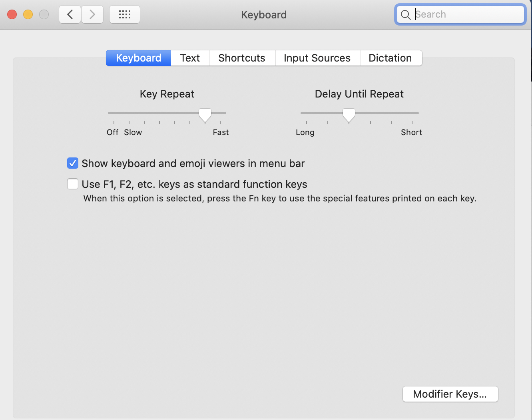This screenshot has width=532, height=420.
Task: Click the Delay Until Repeat slider thumb
Action: 349,115
